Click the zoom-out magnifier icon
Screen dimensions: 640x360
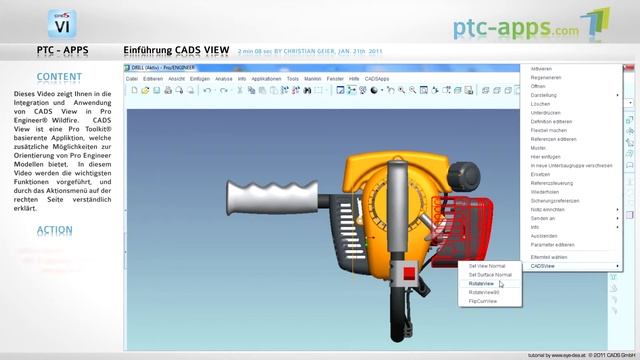(x=413, y=90)
